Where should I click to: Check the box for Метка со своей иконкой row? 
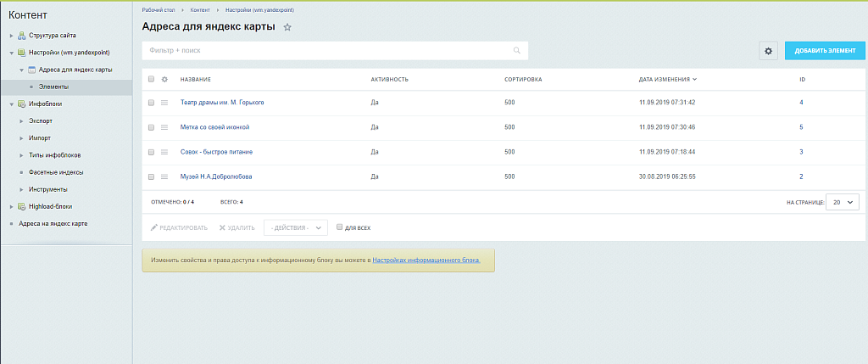tap(151, 127)
